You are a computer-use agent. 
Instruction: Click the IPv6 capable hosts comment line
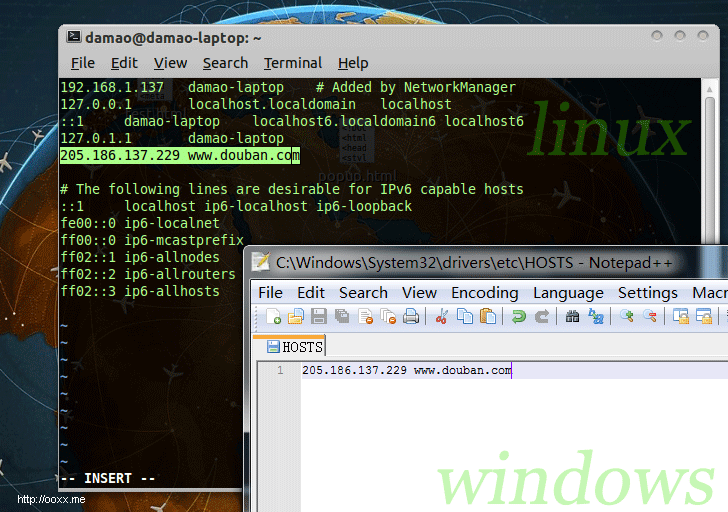292,189
